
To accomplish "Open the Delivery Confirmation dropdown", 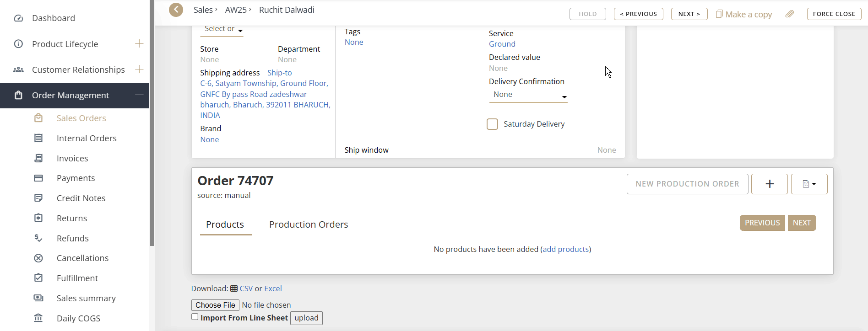I will point(528,95).
